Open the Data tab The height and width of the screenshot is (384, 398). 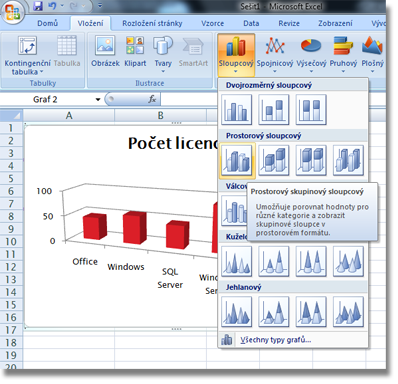(x=251, y=23)
